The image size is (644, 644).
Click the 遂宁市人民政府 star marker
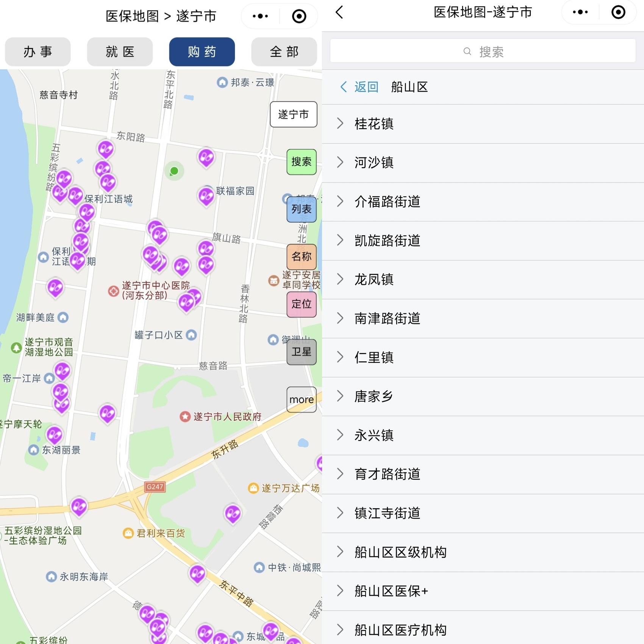[185, 417]
